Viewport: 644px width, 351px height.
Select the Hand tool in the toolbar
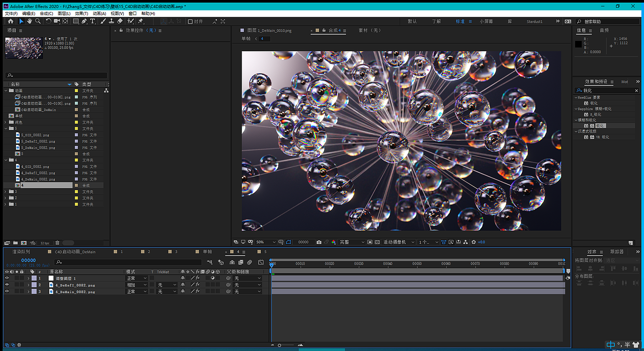(30, 22)
